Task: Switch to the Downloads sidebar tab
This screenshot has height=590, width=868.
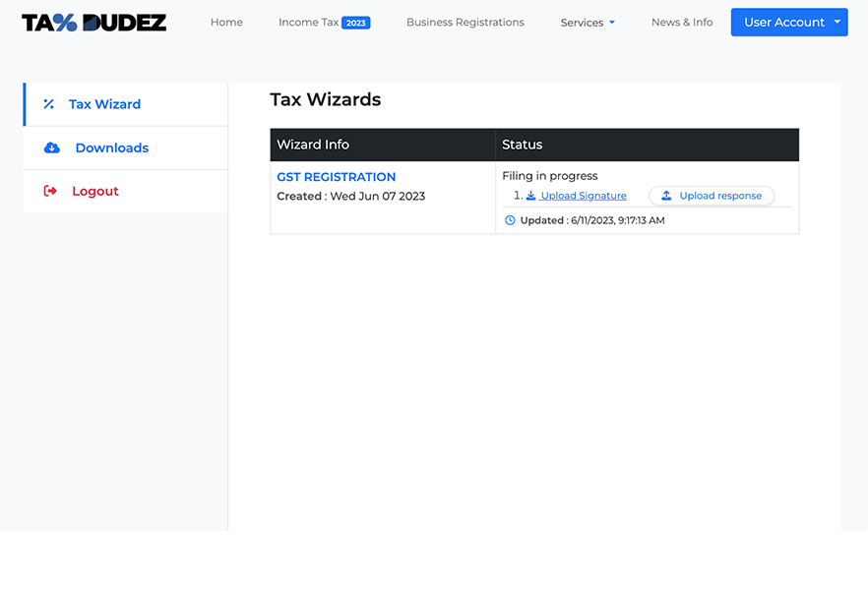Action: pos(111,147)
